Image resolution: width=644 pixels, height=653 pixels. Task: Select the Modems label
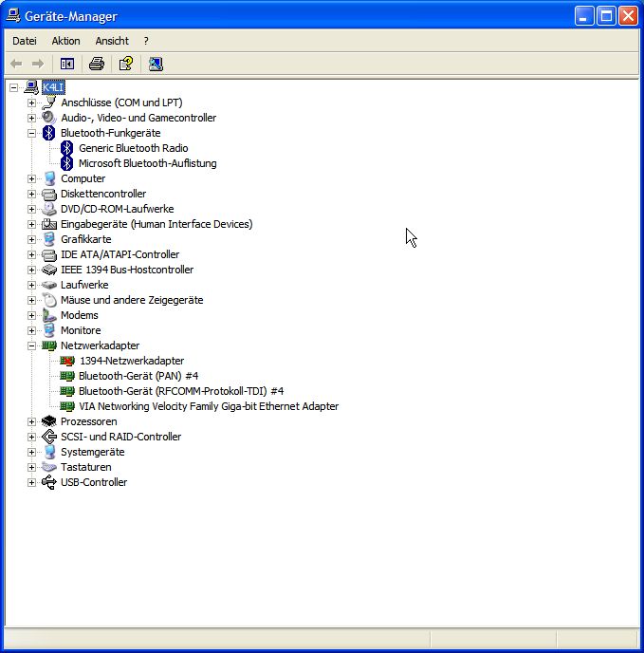80,315
